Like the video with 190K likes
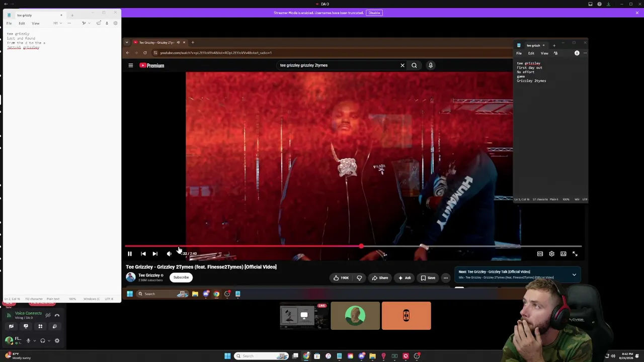Screen dimensions: 644x362 (x=341, y=278)
